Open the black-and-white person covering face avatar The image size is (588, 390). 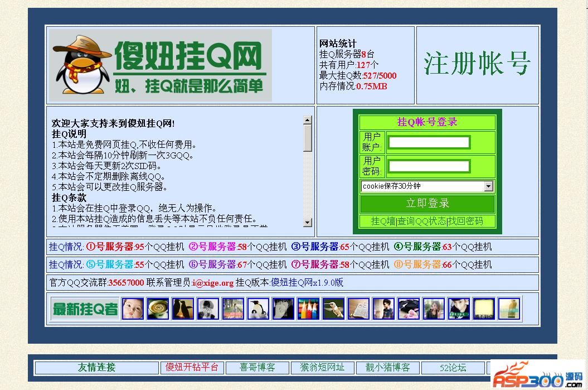pos(208,309)
